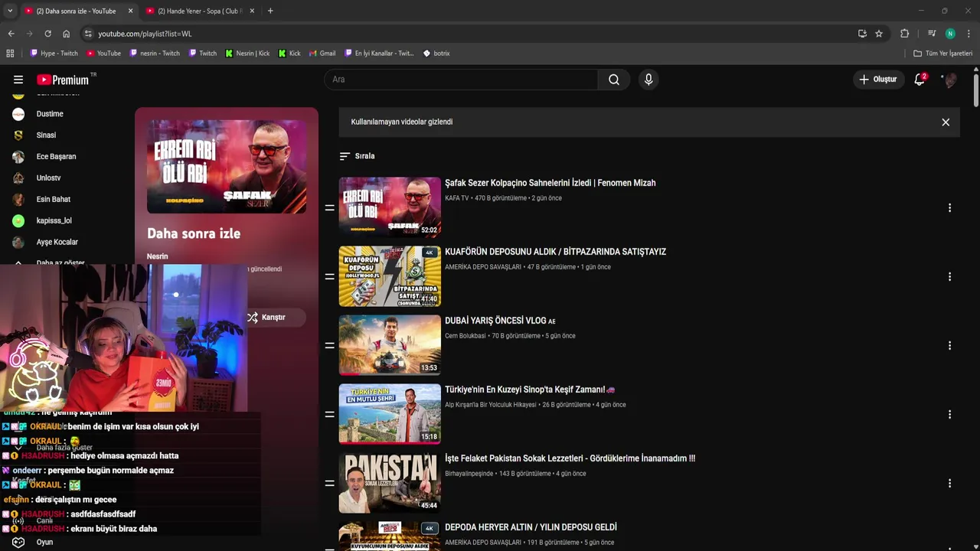Open the 'nesrin - Twitch' bookmark
The width and height of the screenshot is (980, 551).
(155, 54)
